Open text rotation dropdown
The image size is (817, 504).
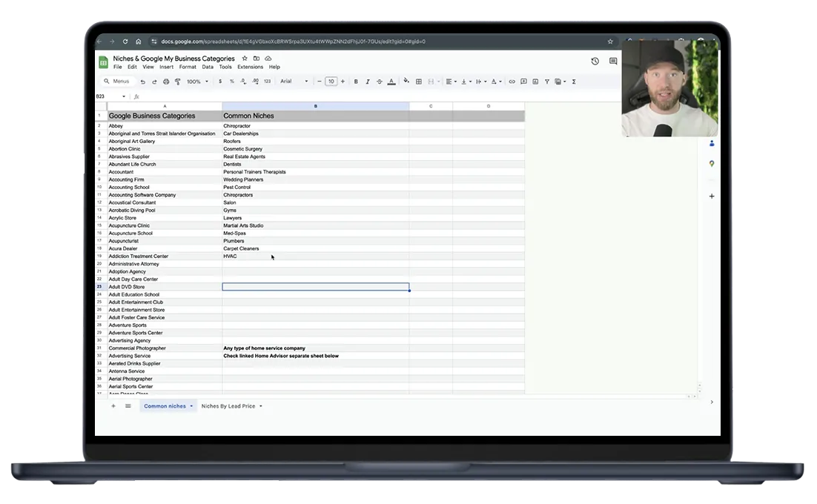tap(496, 82)
